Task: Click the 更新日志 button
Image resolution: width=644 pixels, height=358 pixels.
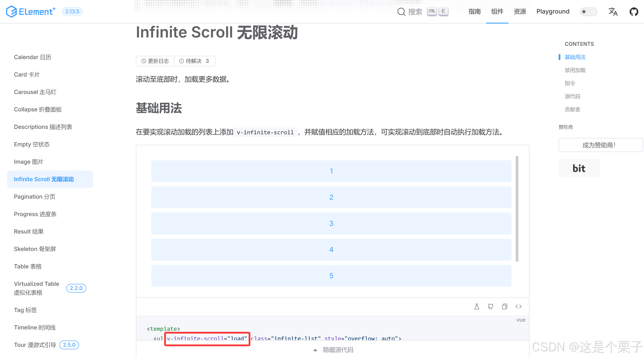Action: click(155, 61)
